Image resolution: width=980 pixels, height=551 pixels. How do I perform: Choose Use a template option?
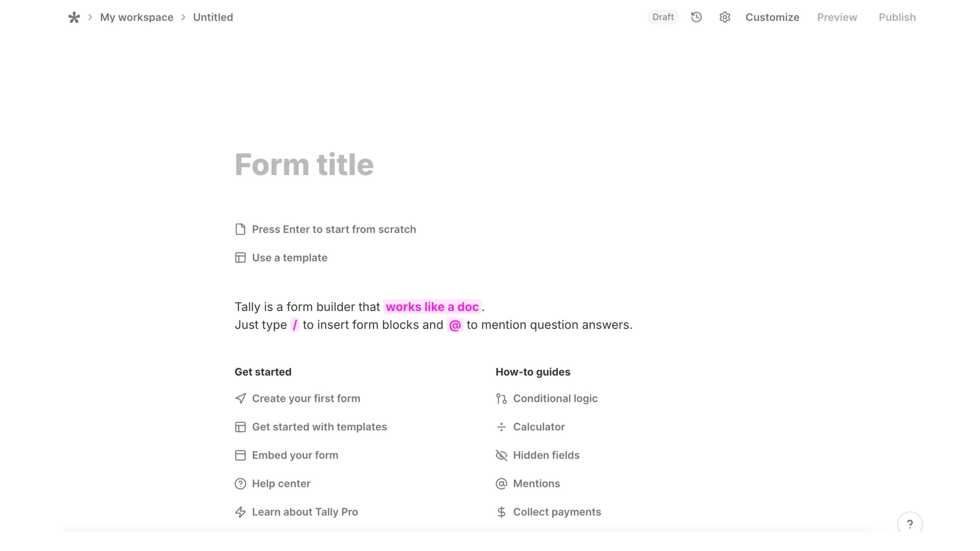tap(289, 258)
